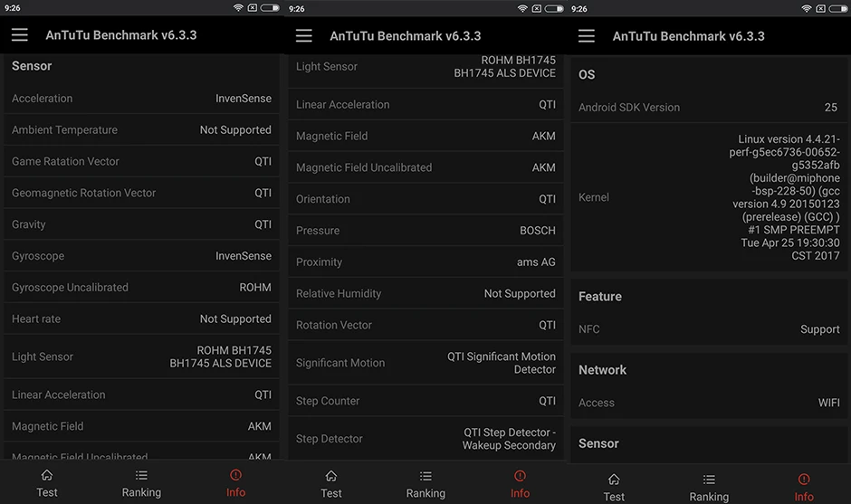Select Proximity ams AG row

425,262
